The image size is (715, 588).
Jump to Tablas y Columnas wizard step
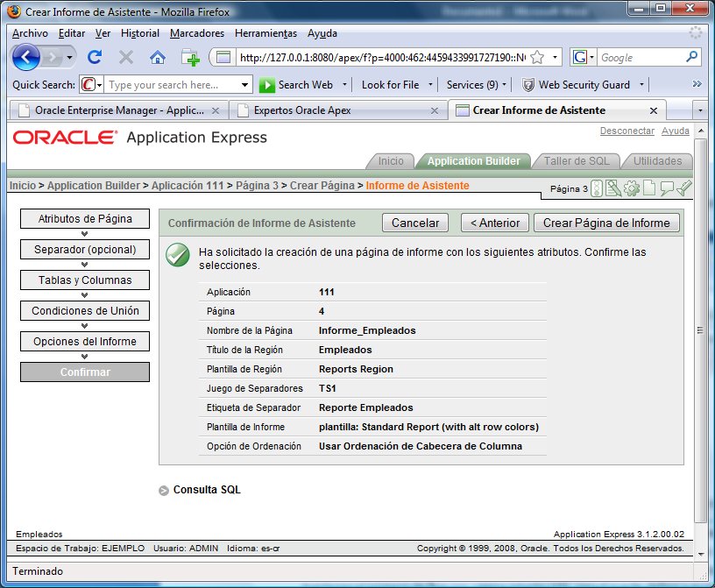coord(85,280)
